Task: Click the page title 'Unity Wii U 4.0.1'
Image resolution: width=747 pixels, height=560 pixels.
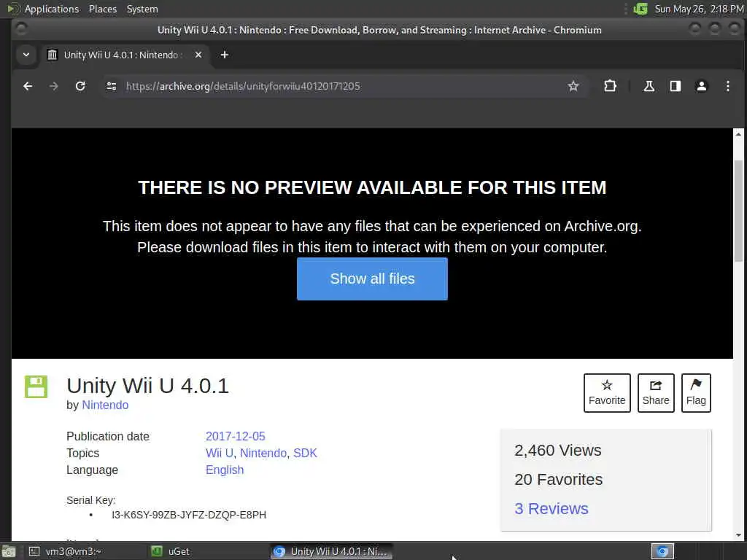Action: click(147, 386)
